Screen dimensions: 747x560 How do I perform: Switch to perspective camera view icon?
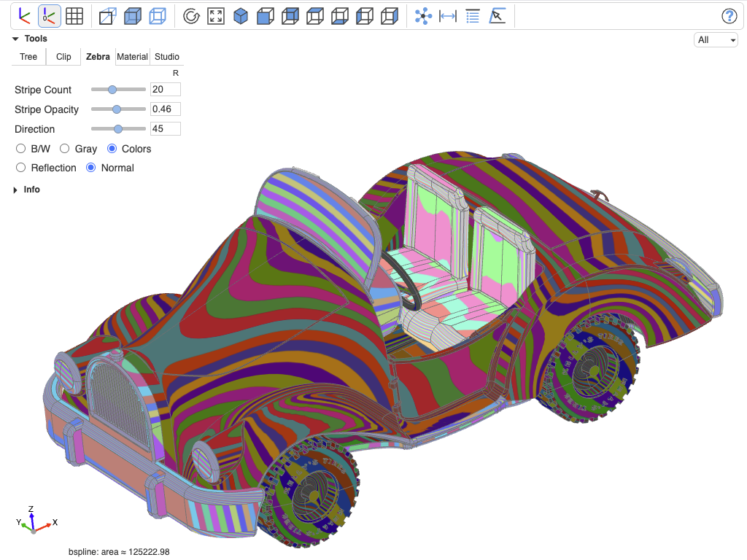coord(108,16)
